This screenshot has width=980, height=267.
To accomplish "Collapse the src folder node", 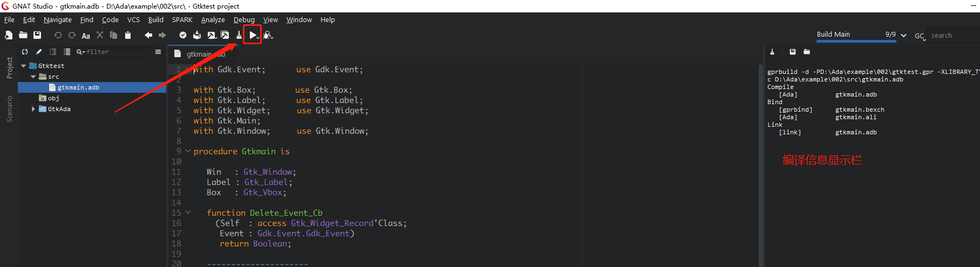I will point(33,77).
